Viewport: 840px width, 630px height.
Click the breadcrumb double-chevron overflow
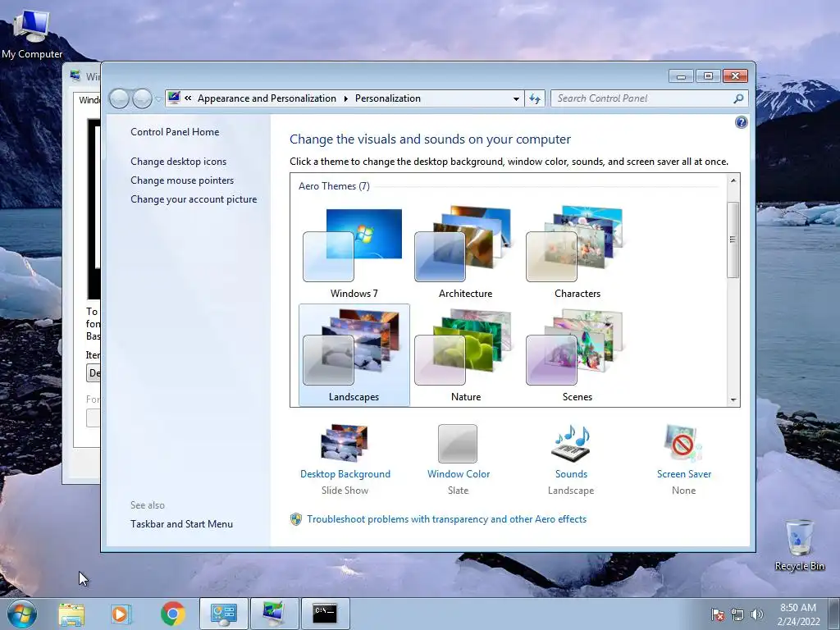(x=188, y=98)
